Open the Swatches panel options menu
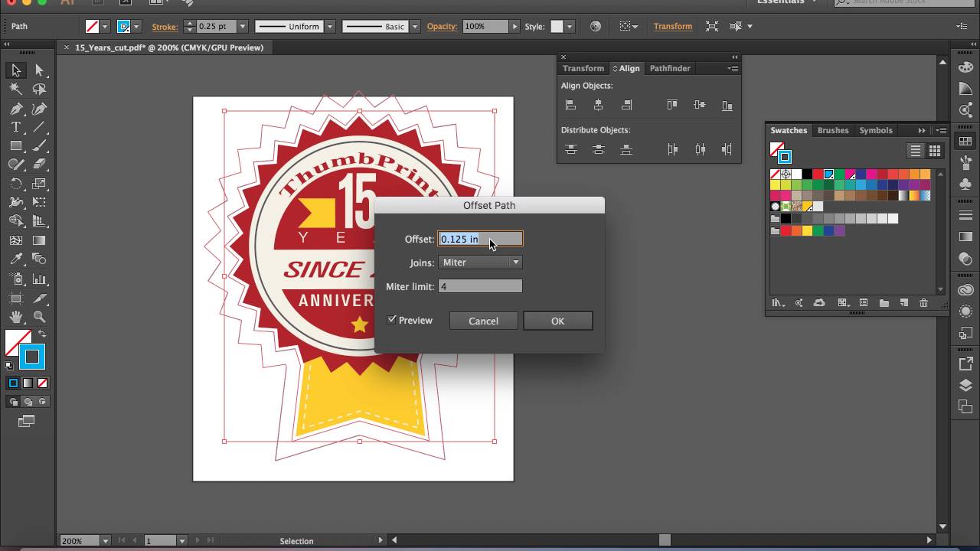Image resolution: width=980 pixels, height=551 pixels. [x=941, y=130]
